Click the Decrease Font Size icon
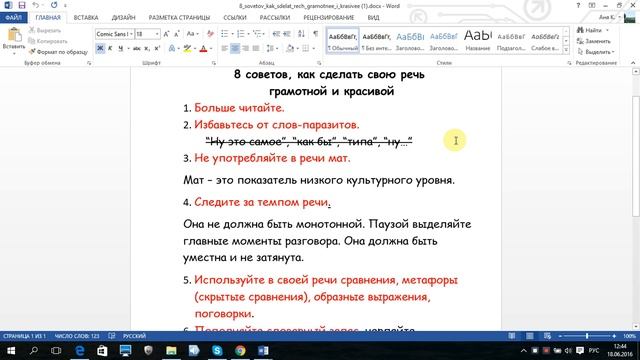Image resolution: width=640 pixels, height=360 pixels. tap(176, 34)
